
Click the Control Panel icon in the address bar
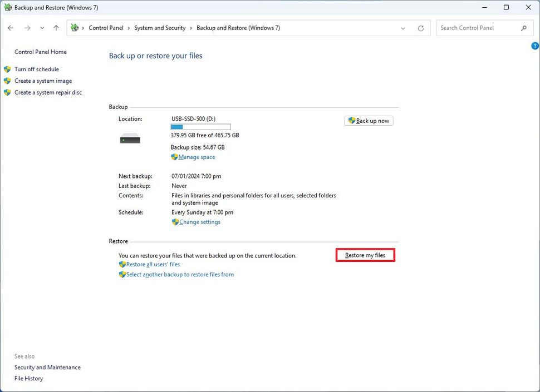[x=74, y=27]
